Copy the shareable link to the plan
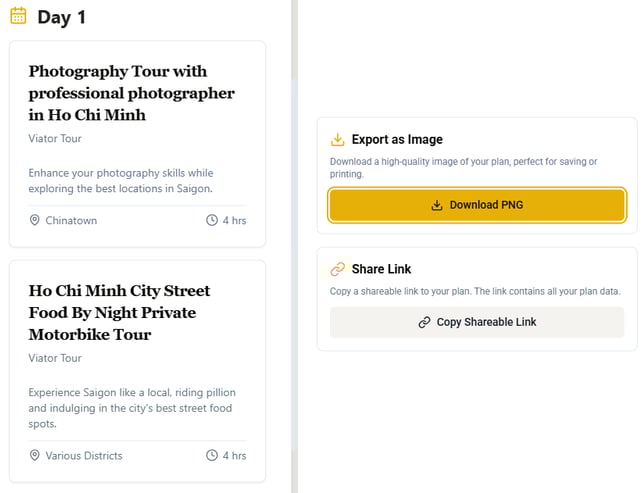 (477, 322)
